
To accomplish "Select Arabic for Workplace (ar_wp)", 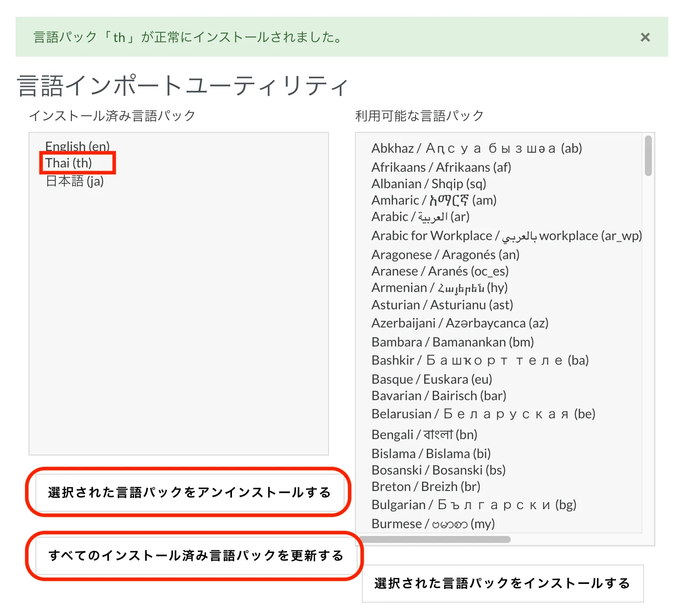I will click(506, 236).
